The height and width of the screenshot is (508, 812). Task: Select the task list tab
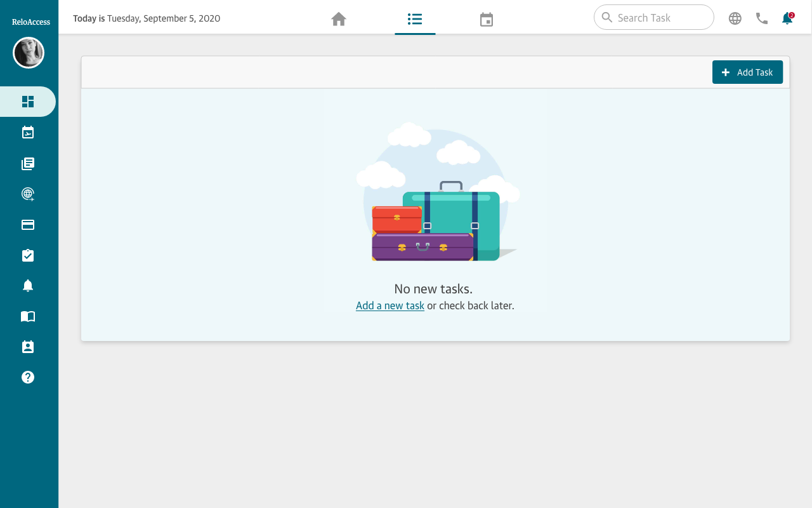[x=415, y=18]
